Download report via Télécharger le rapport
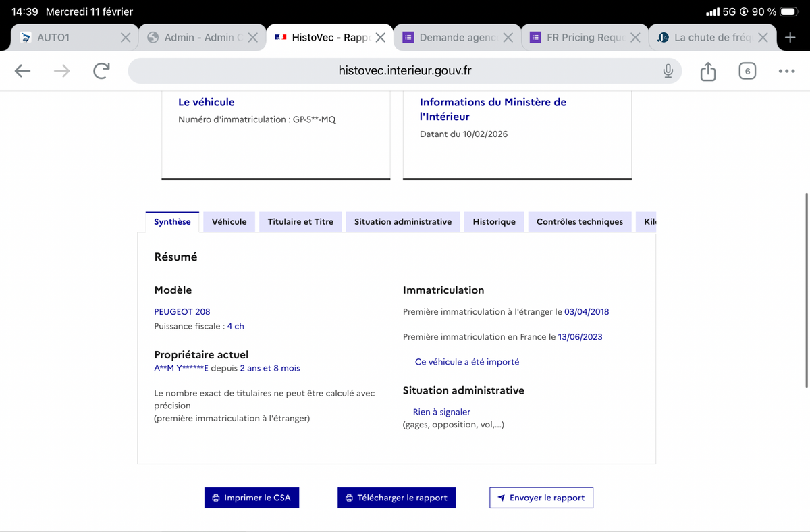This screenshot has width=810, height=532. click(x=396, y=498)
